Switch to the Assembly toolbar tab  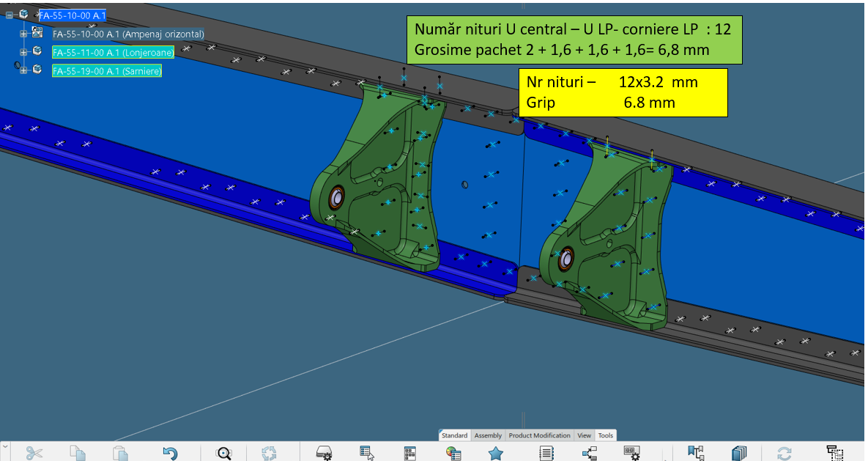pos(488,435)
